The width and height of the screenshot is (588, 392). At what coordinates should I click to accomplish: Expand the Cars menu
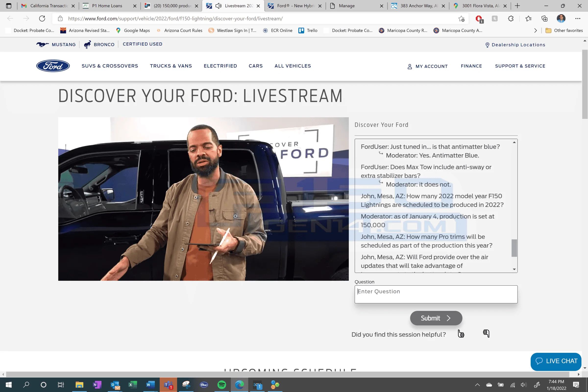[256, 66]
